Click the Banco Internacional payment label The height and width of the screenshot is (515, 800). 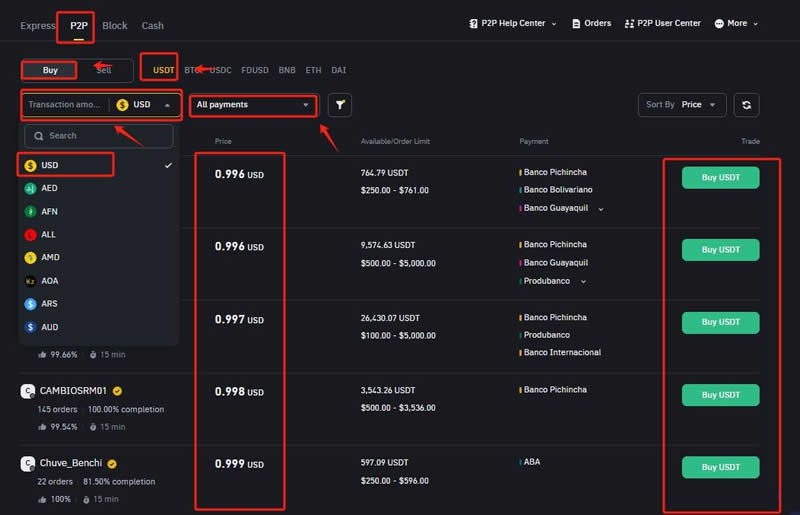pos(562,353)
